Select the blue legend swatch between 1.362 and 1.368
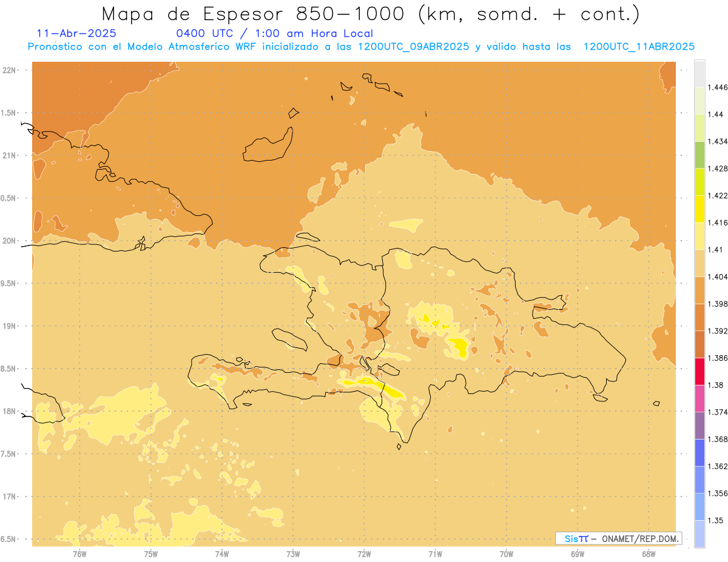 pos(699,453)
